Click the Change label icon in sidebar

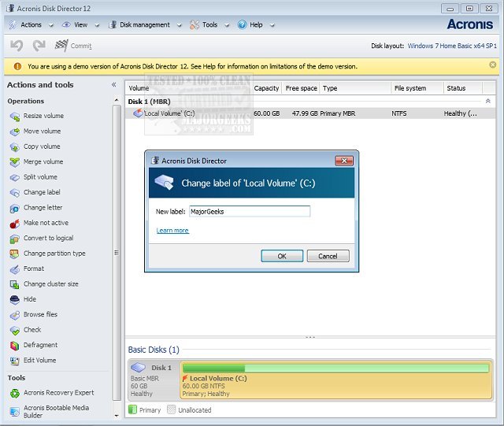15,193
